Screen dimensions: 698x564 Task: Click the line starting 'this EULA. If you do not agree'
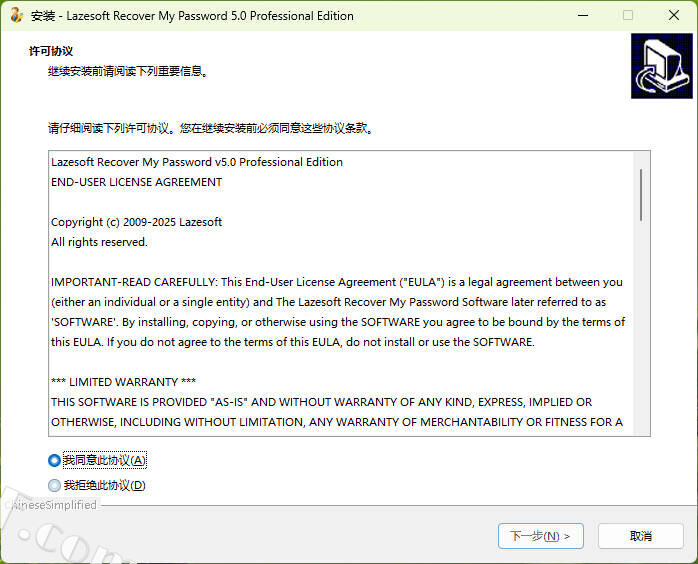293,342
